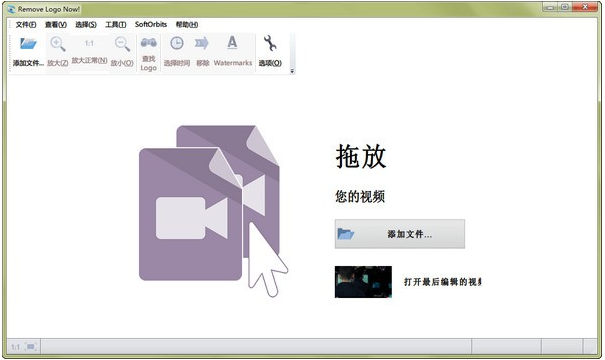Select the 放大 zoom in magnifier

57,44
